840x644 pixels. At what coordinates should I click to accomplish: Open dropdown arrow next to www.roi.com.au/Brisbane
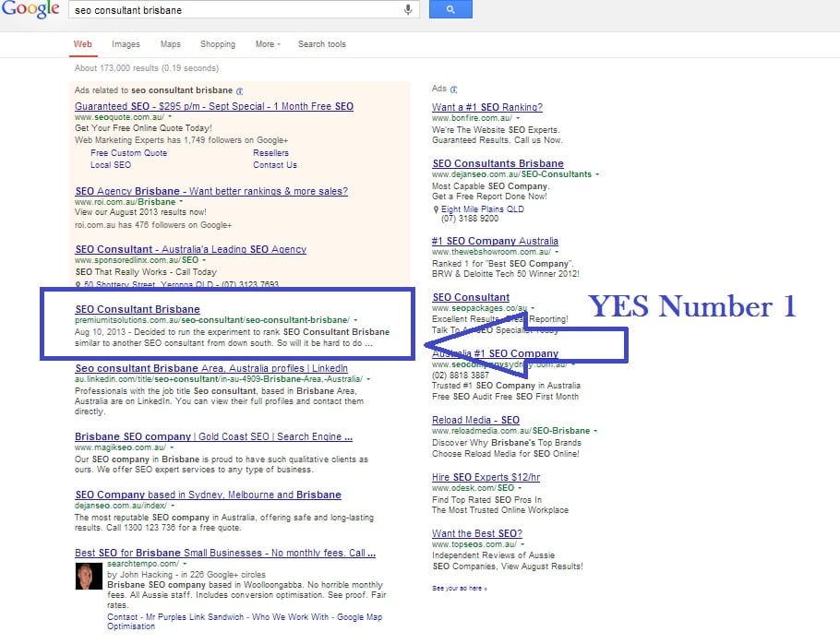tap(181, 202)
